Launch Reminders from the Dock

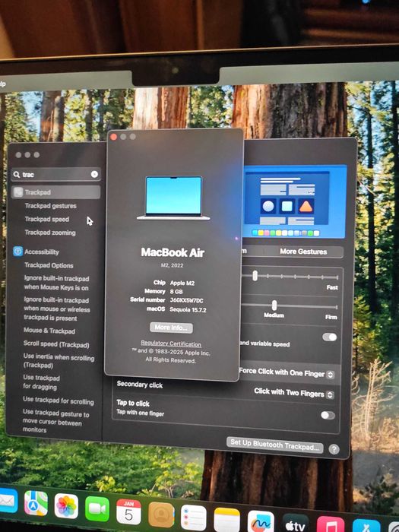pos(193,518)
